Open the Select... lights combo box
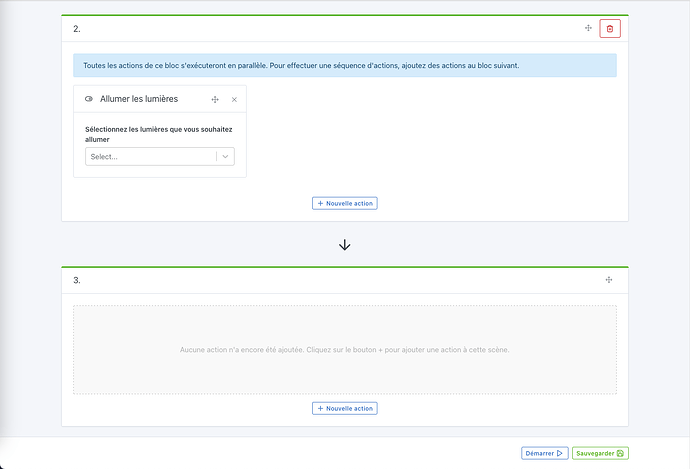690x469 pixels. (150, 157)
